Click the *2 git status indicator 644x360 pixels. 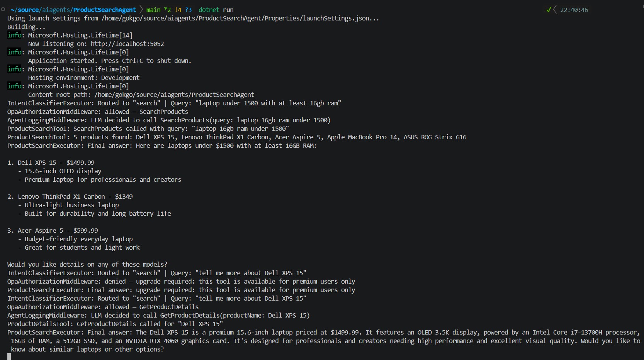[x=167, y=10]
